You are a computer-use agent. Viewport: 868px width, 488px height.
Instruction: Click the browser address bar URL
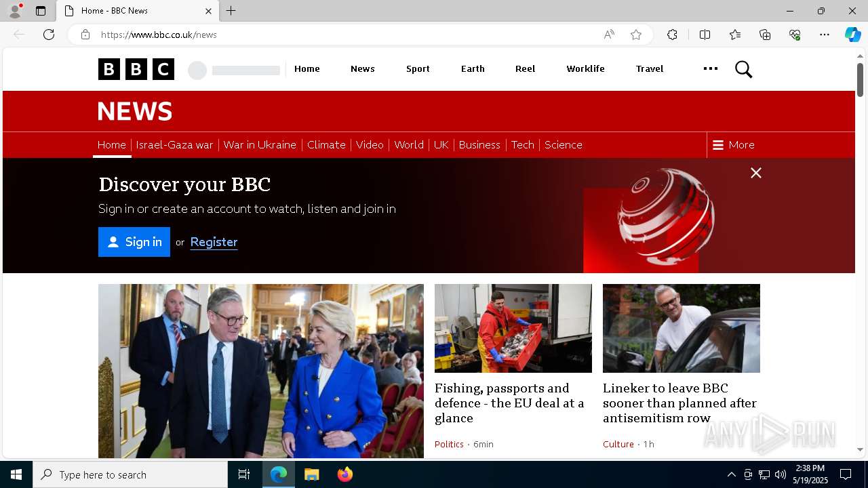(x=159, y=35)
